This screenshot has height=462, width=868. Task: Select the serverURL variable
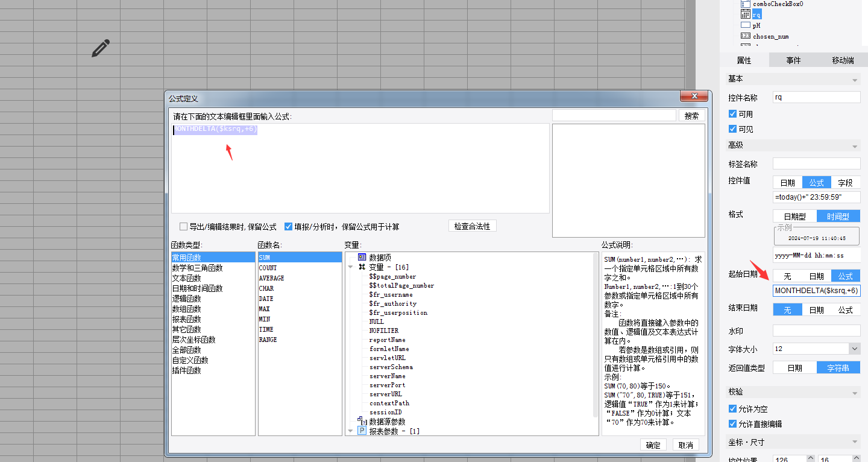tap(385, 394)
